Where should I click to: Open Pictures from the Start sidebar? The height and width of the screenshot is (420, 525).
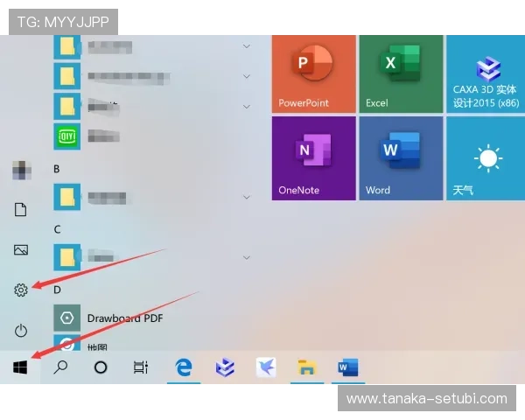coord(21,249)
